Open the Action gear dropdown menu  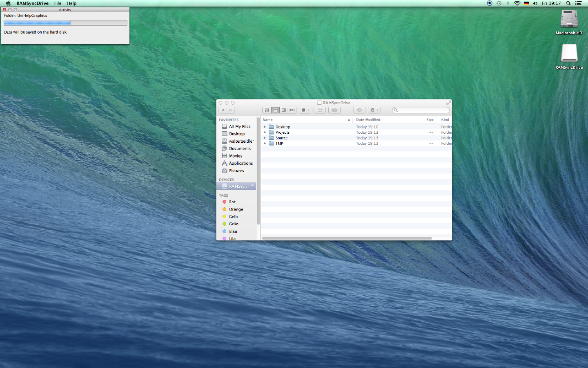(374, 110)
